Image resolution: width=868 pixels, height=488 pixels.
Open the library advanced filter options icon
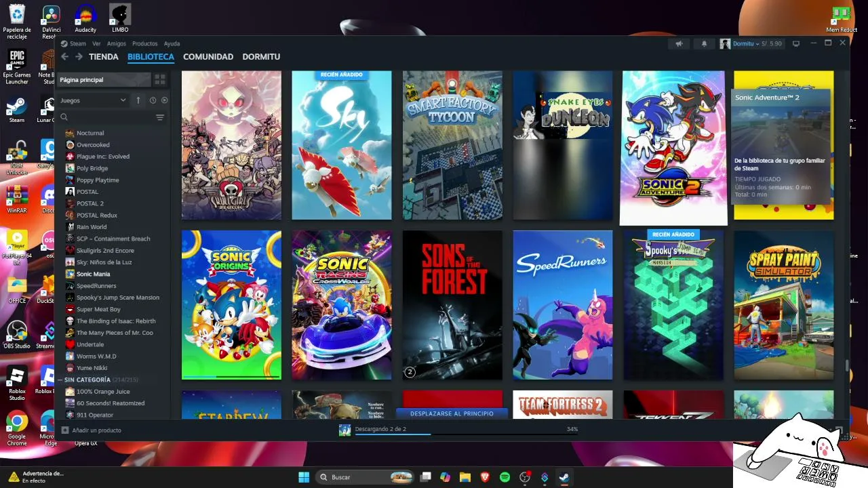click(x=160, y=117)
